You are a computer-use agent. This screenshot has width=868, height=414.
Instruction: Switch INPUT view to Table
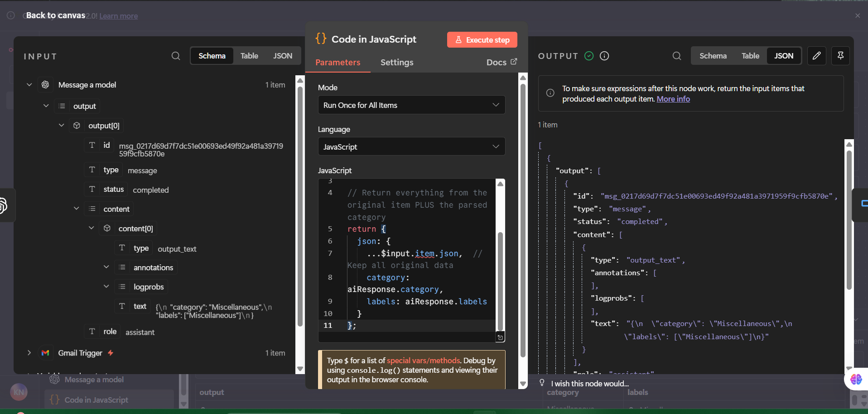pyautogui.click(x=249, y=56)
